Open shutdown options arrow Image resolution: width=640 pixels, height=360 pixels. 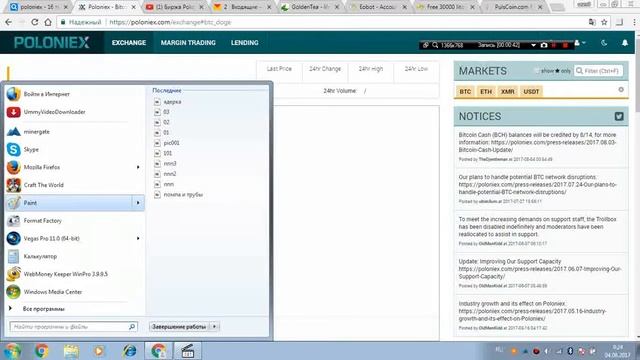(214, 327)
